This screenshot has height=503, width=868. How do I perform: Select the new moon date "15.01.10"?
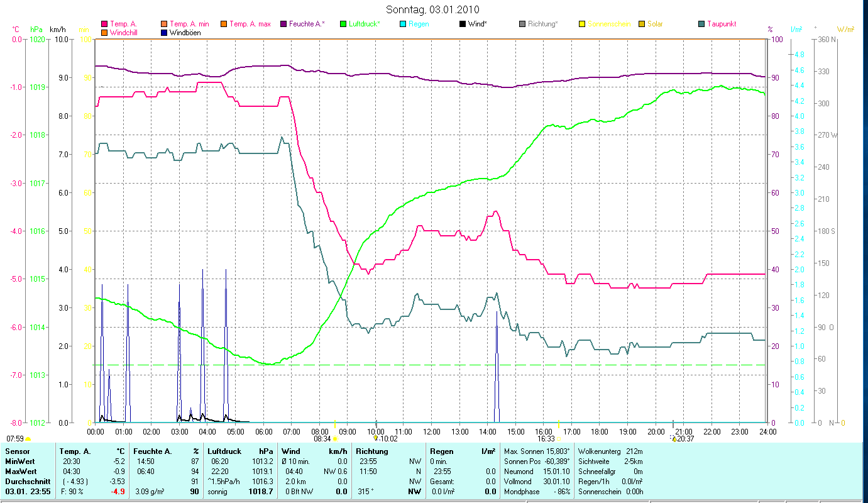click(556, 472)
